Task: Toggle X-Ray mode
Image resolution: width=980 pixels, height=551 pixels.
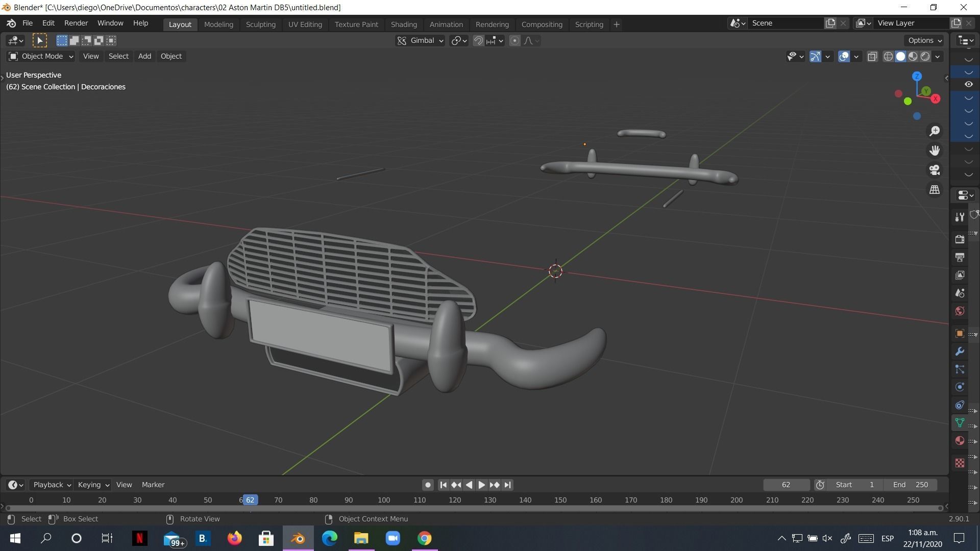Action: tap(872, 57)
